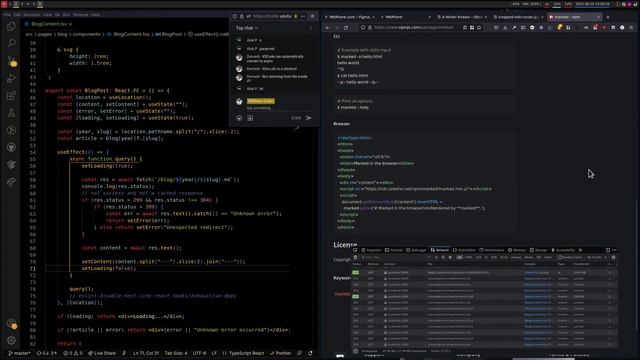640x360 pixels.
Task: Pause or resume network recording
Action: 429,258
